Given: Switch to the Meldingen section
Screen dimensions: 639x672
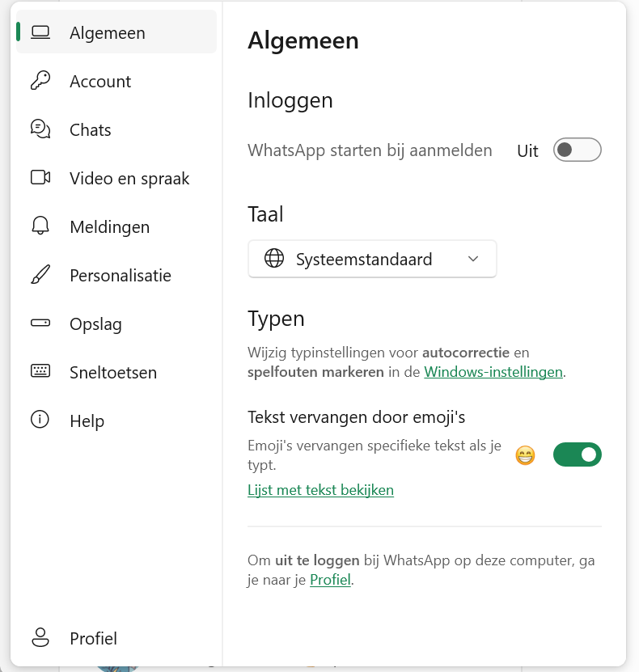Looking at the screenshot, I should (x=115, y=226).
